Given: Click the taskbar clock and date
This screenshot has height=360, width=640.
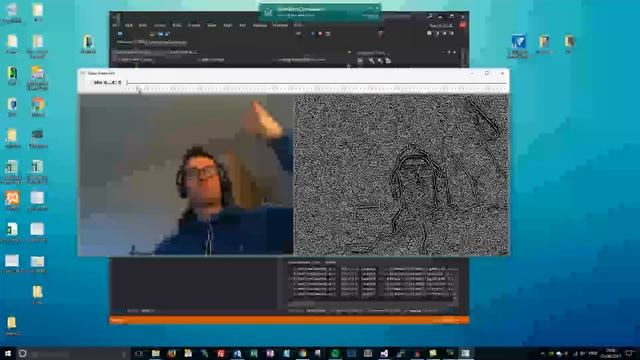Looking at the screenshot, I should coord(611,353).
